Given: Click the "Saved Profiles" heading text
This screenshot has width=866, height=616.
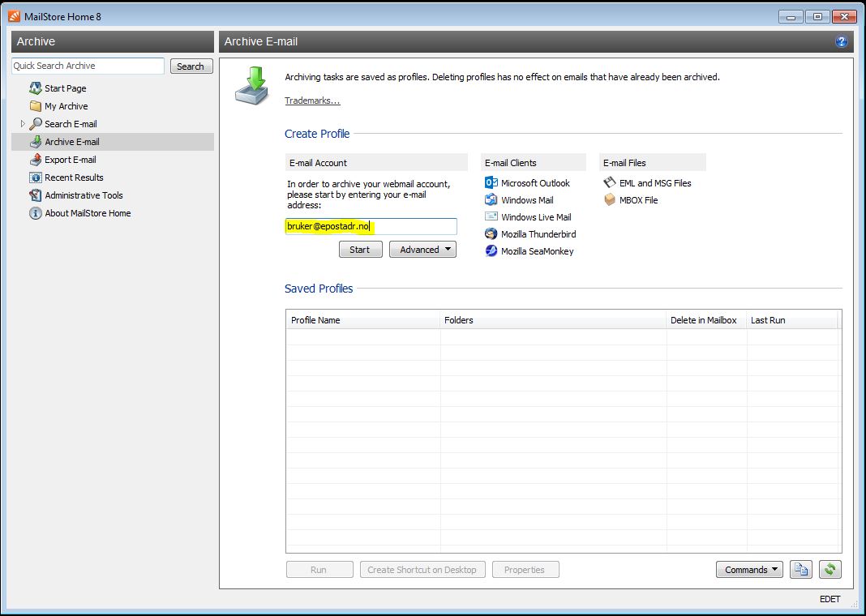Looking at the screenshot, I should 319,288.
